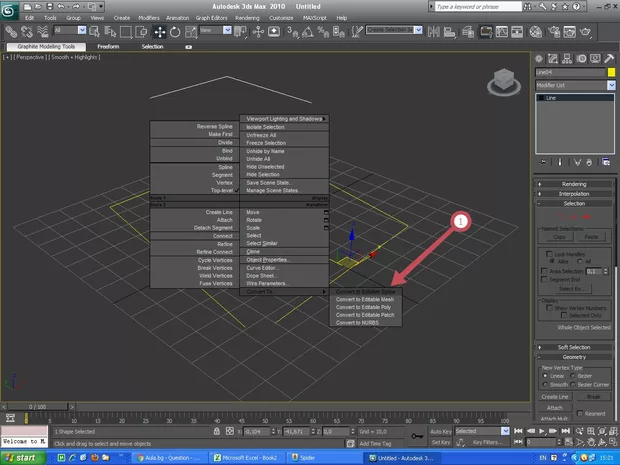Expand the Interpolation rollout

click(x=574, y=193)
